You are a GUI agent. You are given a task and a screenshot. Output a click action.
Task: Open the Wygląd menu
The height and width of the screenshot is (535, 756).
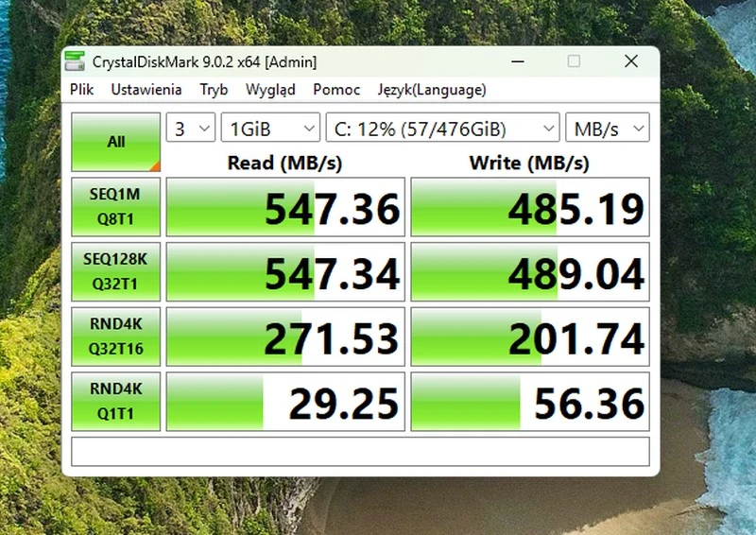point(270,90)
